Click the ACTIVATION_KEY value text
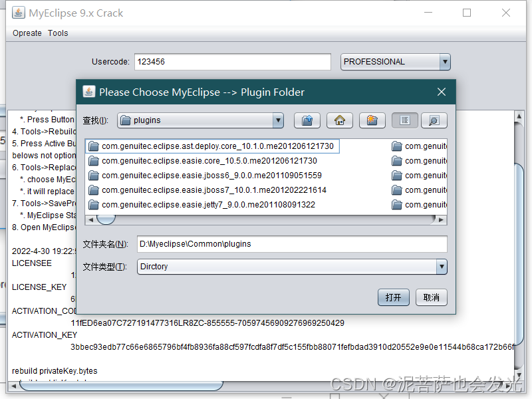532x399 pixels. [293, 347]
